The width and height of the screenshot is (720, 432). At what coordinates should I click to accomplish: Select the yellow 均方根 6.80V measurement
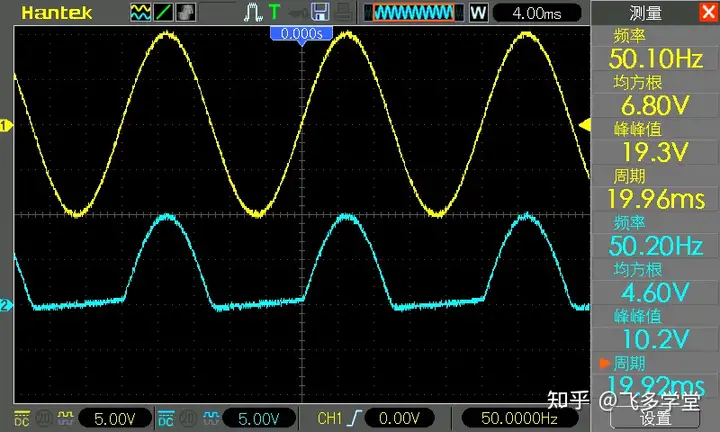[655, 96]
